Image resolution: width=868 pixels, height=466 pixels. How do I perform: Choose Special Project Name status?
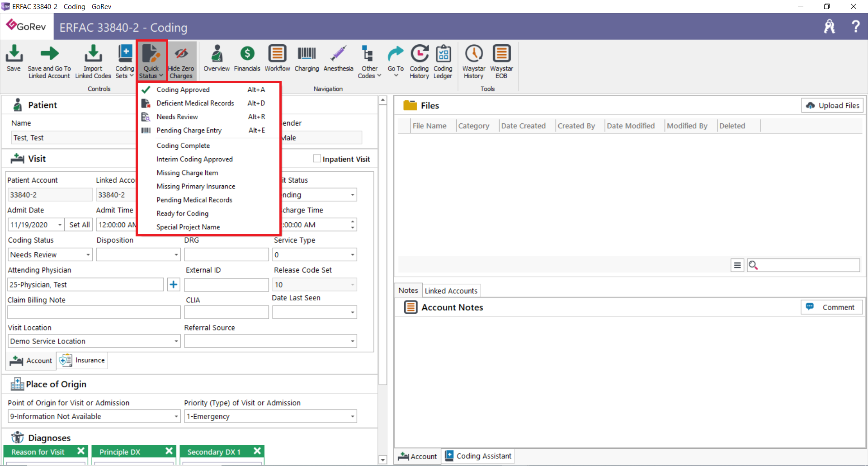tap(208, 227)
